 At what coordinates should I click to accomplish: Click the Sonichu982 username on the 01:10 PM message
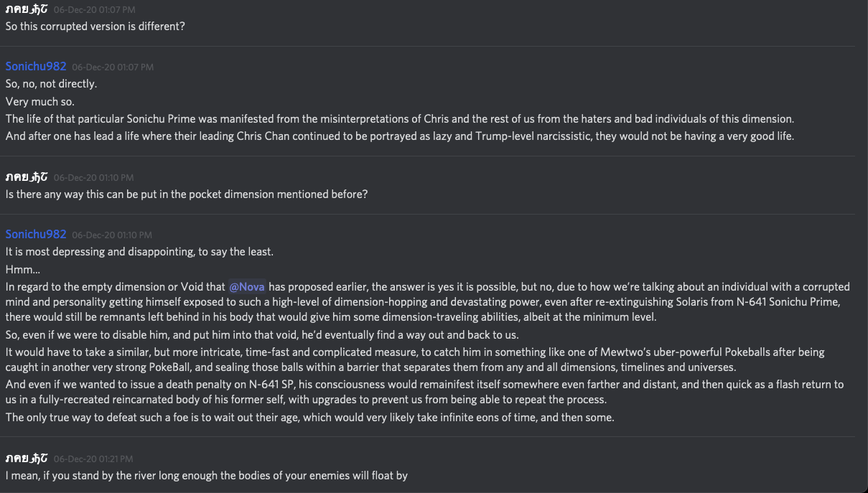[x=36, y=234]
